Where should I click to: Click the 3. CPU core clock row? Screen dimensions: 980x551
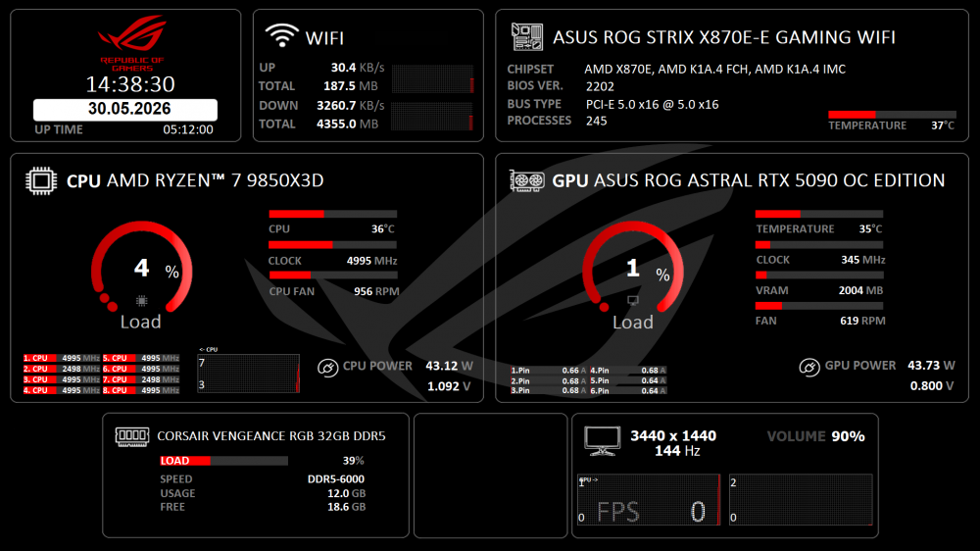tap(62, 379)
